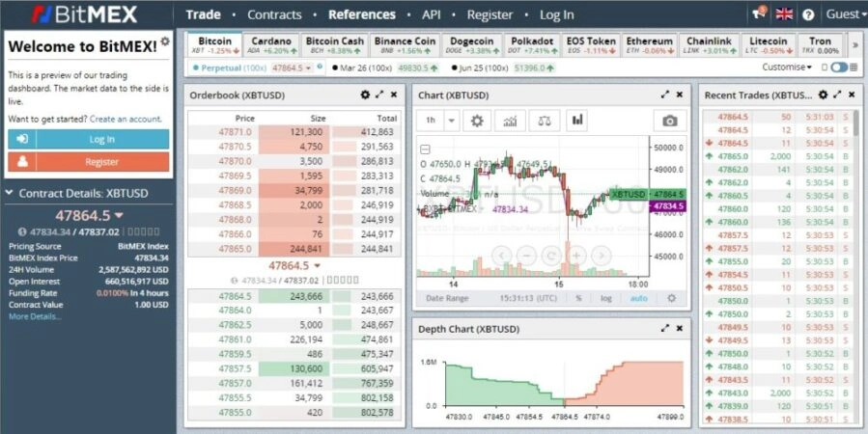The width and height of the screenshot is (868, 434).
Task: Open the Customise dropdown
Action: 787,68
